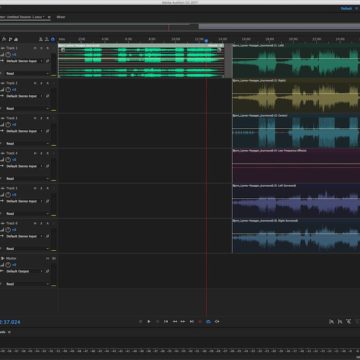Click the second zoom icon beside transport
Image resolution: width=360 pixels, height=360 pixels.
click(x=340, y=322)
